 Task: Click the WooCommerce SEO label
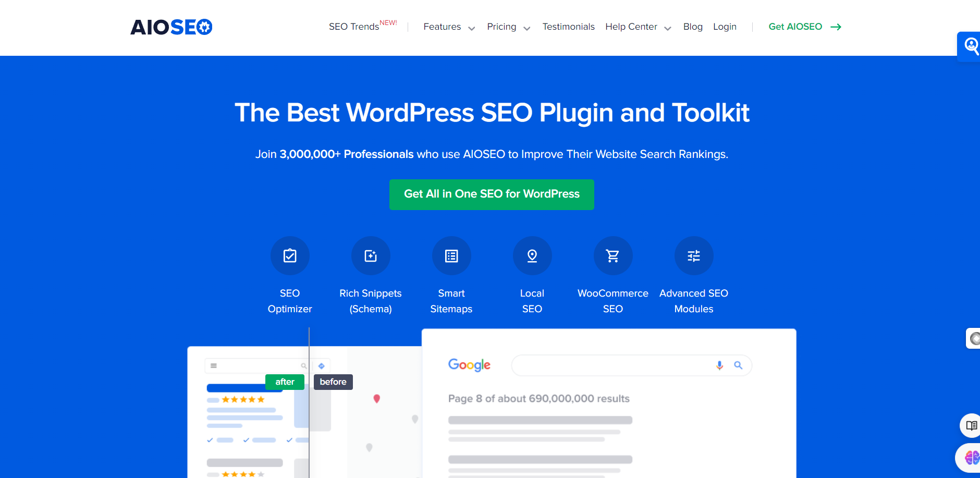(x=613, y=301)
